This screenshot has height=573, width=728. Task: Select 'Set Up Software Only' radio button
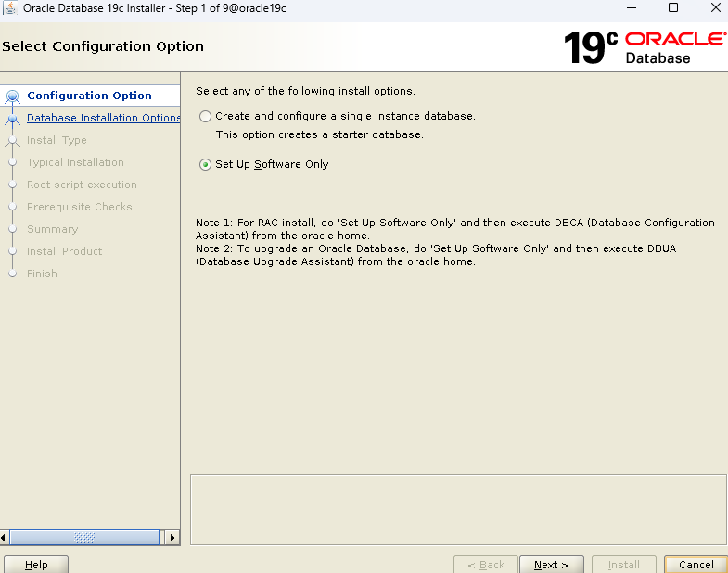point(205,164)
